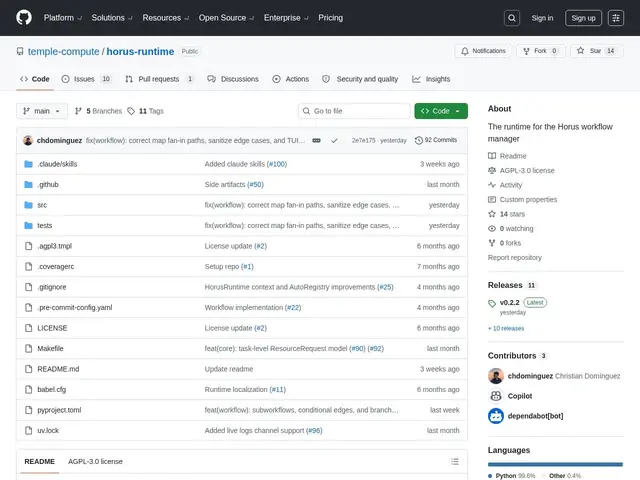Fork the repository with the Fork button
Image resolution: width=640 pixels, height=480 pixels.
pos(540,51)
